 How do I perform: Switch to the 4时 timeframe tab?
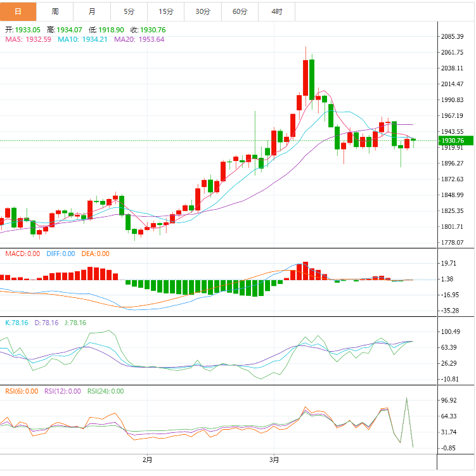coord(277,11)
